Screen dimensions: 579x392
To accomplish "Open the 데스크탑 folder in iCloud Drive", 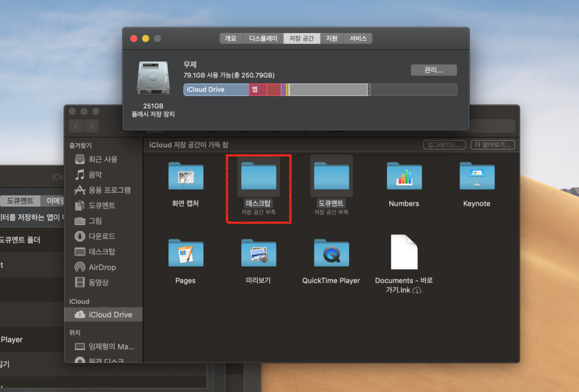I will click(x=258, y=177).
